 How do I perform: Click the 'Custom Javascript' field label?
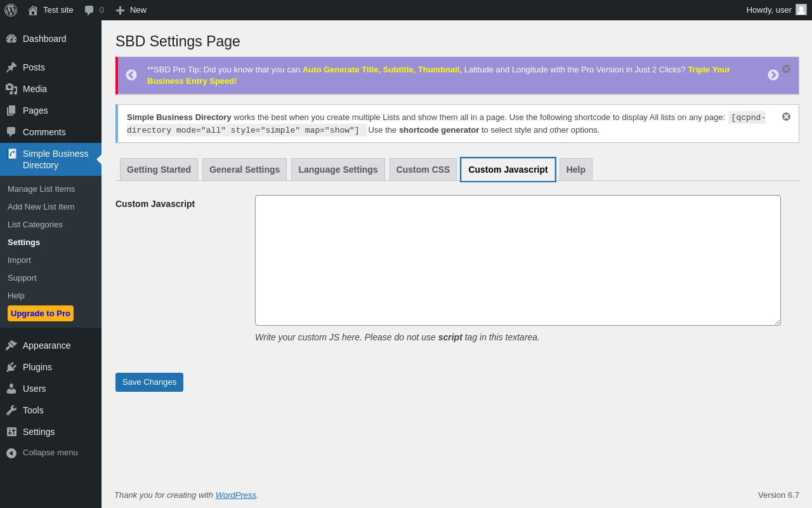155,204
